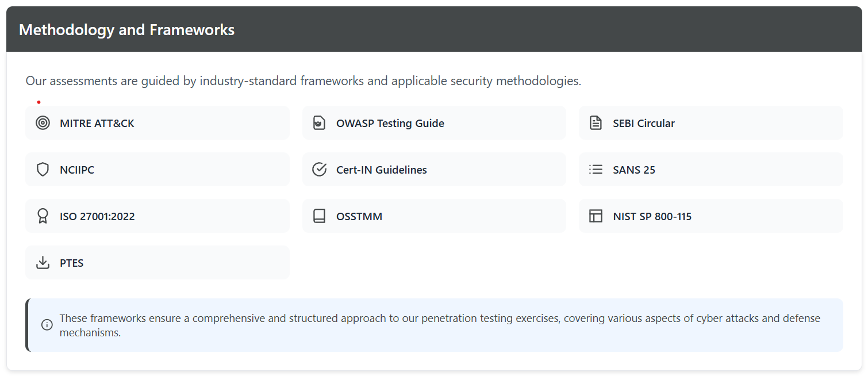Click the book icon beside OSSTMM
This screenshot has height=376, width=868.
(319, 216)
